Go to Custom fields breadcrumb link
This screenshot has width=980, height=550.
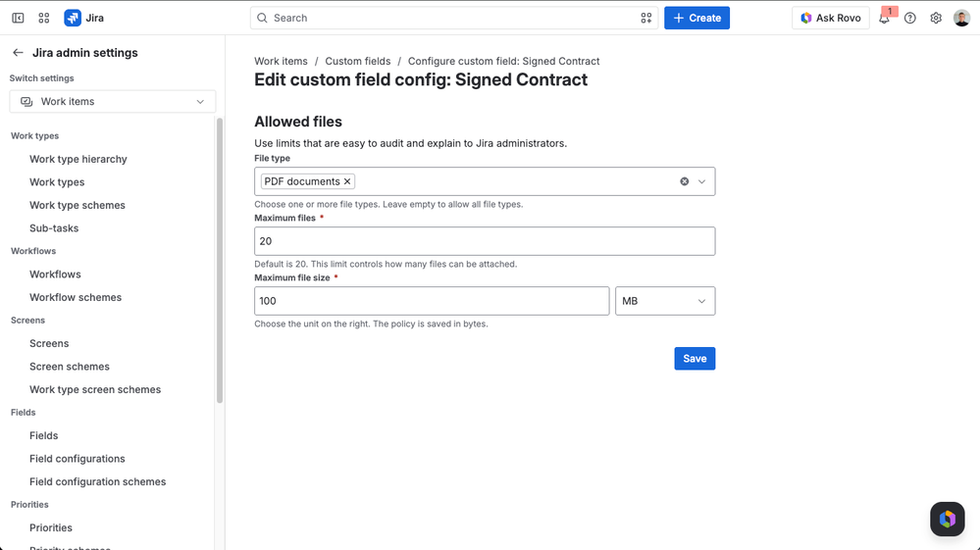[x=357, y=61]
